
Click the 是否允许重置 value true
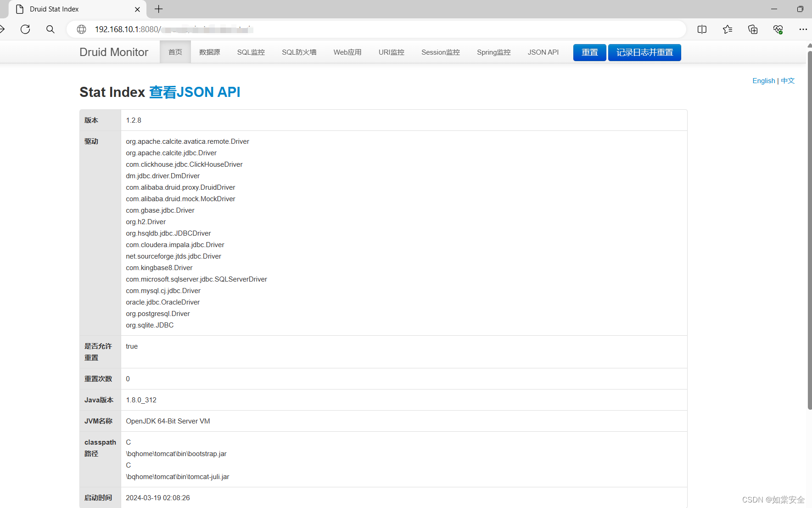click(132, 346)
